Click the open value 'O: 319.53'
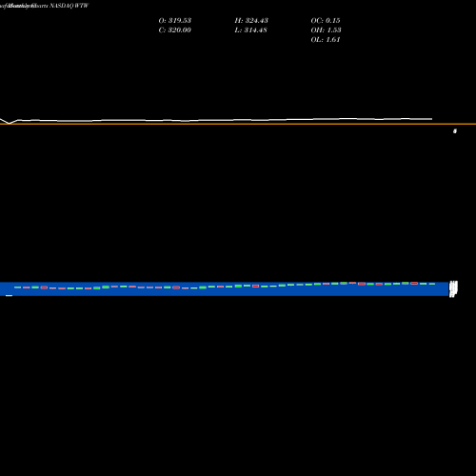 (x=175, y=20)
